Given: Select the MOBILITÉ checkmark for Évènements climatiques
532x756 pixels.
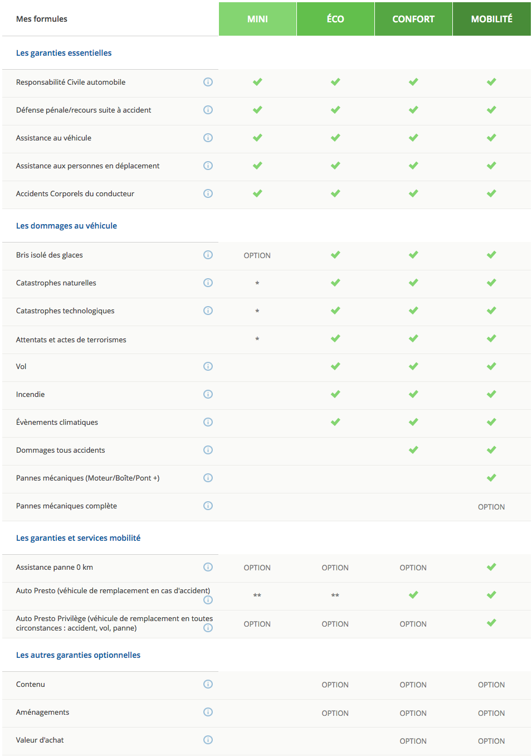Looking at the screenshot, I should (491, 422).
